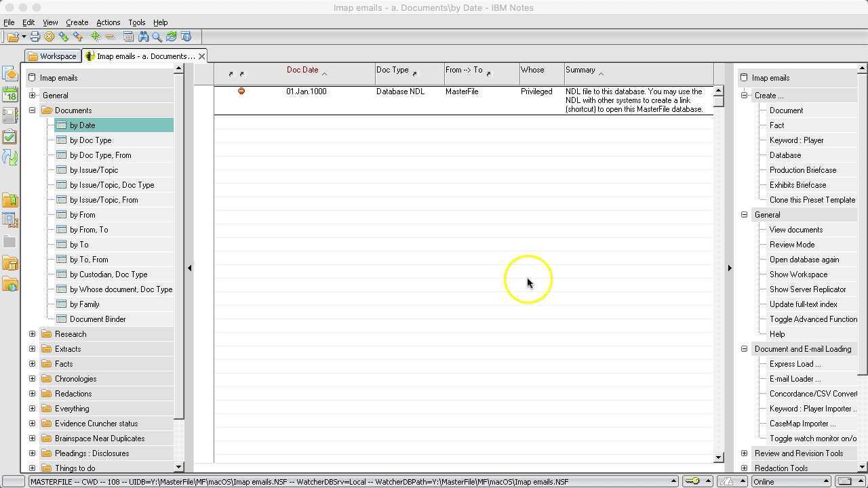The image size is (868, 488).
Task: Select the by Issue/Topic view
Action: (94, 170)
